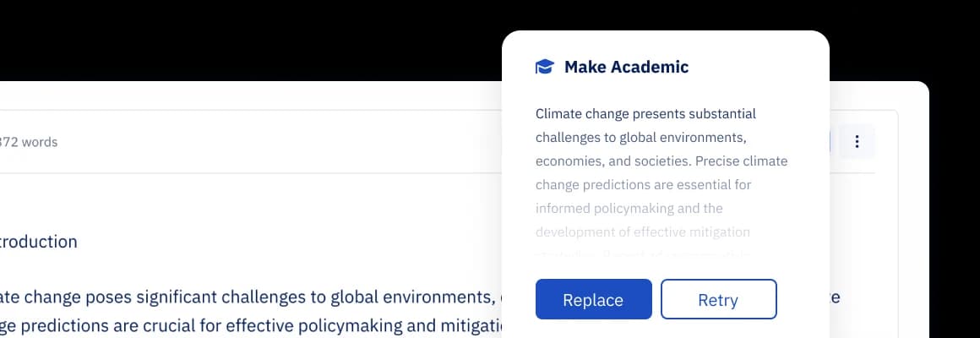
Task: Click the 372 words counter
Action: (x=29, y=142)
